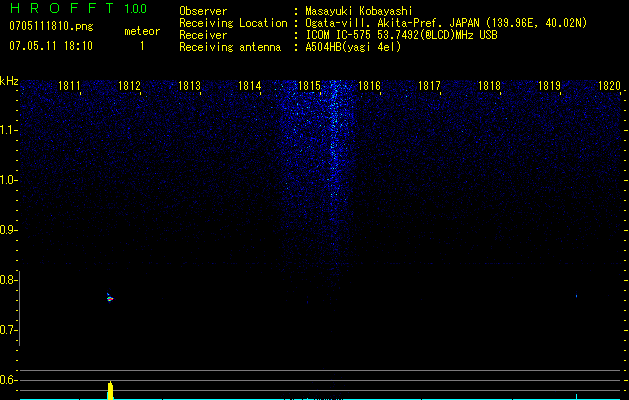Click the date stamp 07.05.11 18:10

(x=51, y=46)
